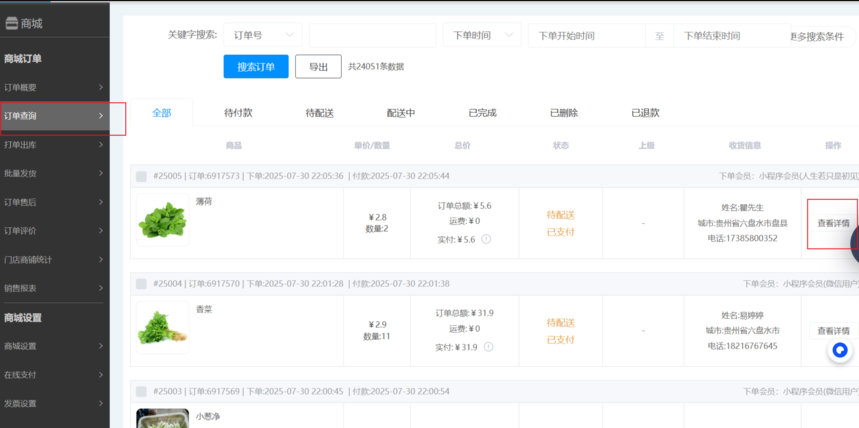Expand 订单售后 sidebar item

click(x=55, y=202)
